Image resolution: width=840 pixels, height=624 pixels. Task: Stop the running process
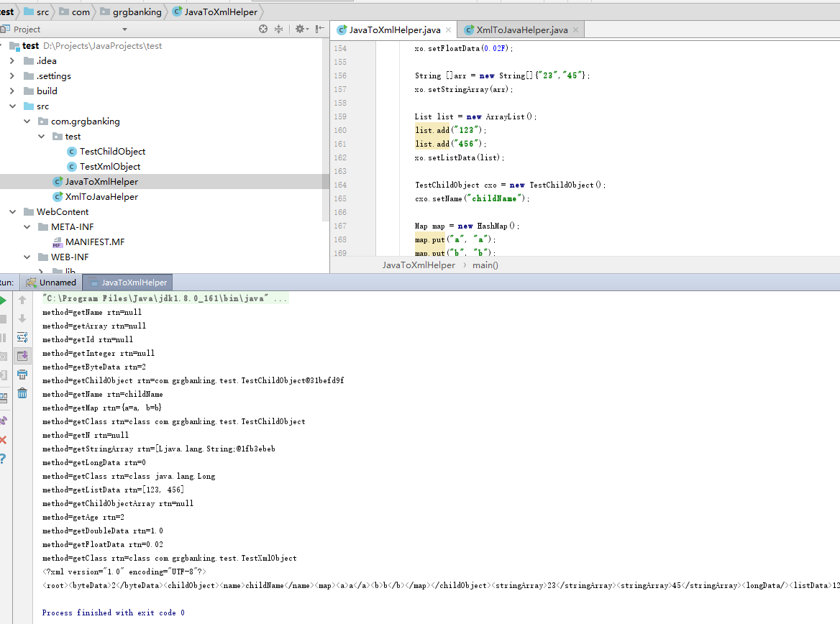pyautogui.click(x=3, y=319)
